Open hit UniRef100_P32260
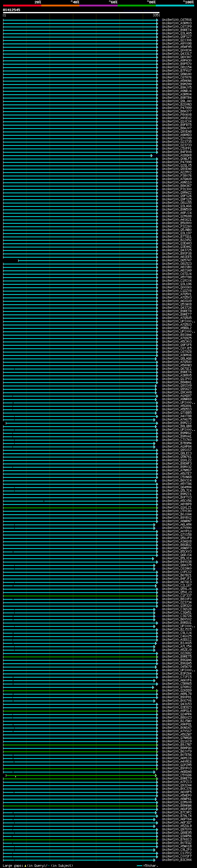Viewport: 197px width, 868px height. 177,226
